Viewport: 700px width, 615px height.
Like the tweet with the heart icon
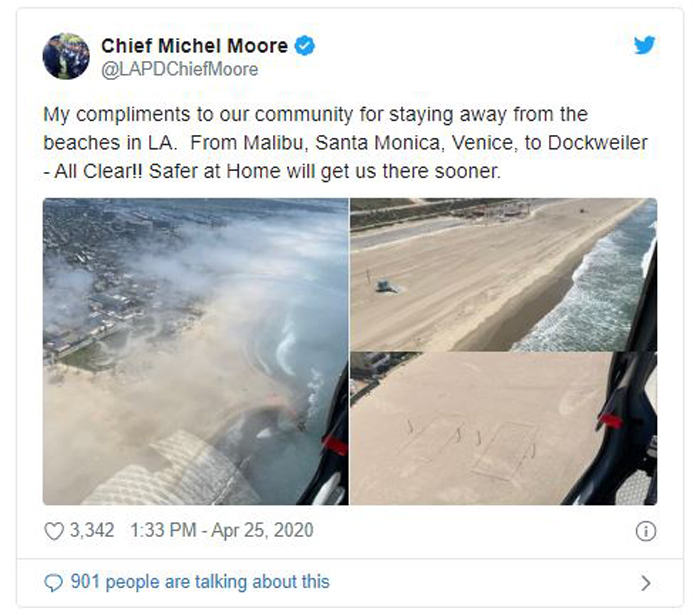[x=54, y=531]
